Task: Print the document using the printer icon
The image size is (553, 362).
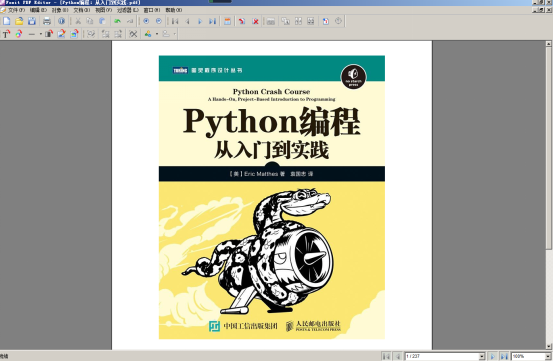Action: click(47, 21)
